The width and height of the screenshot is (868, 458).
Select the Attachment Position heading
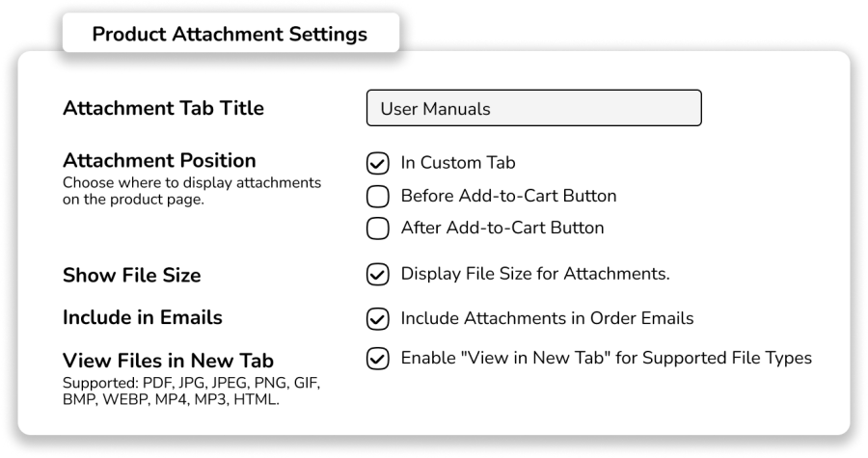[159, 160]
